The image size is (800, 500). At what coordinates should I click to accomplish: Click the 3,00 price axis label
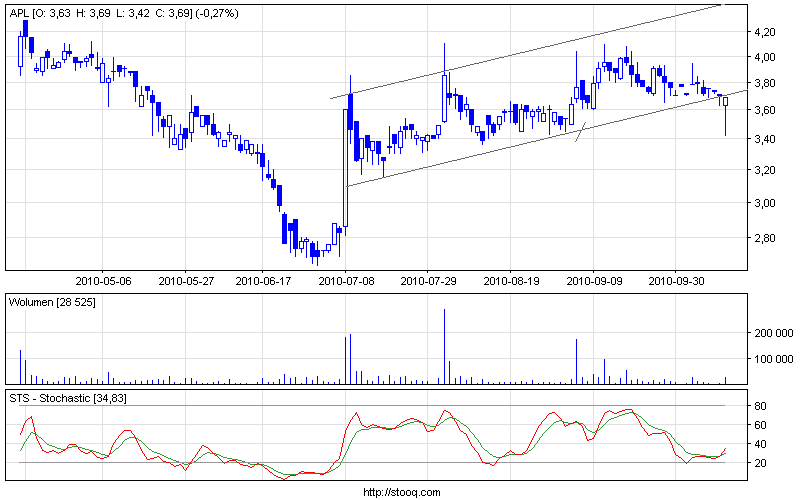pos(765,203)
